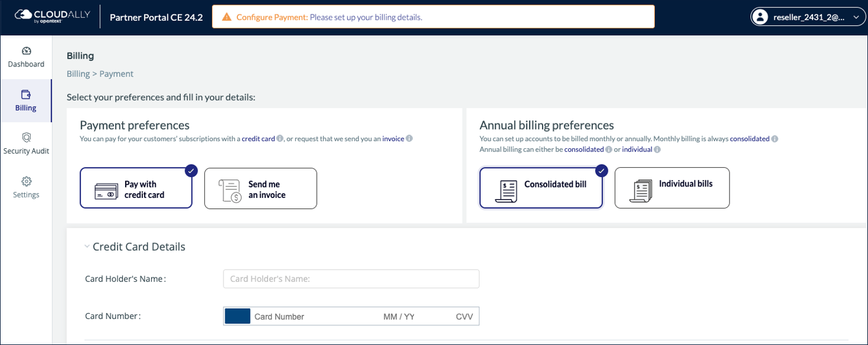Click the CVV field
This screenshot has width=868, height=345.
pos(464,317)
